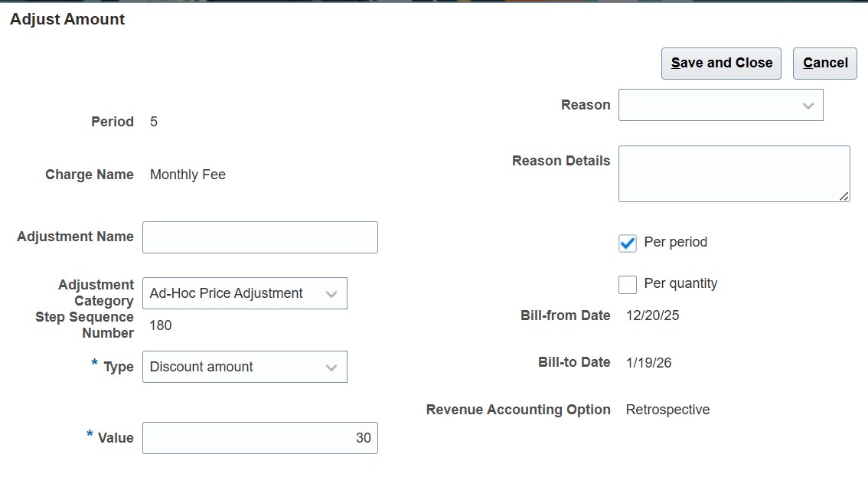Click the Monthly Fee charge name
Screen dimensions: 868x487
tap(188, 175)
